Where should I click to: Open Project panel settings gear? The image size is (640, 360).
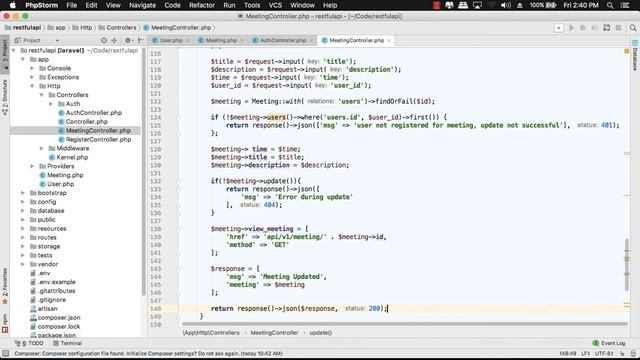click(128, 40)
